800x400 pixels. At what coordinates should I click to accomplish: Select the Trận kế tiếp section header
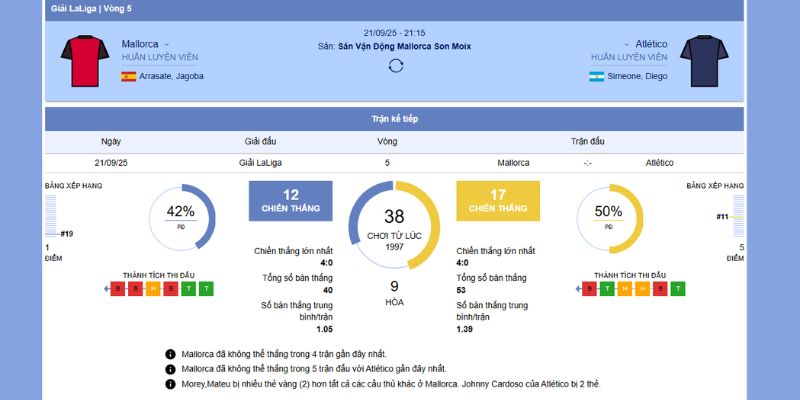pos(395,119)
